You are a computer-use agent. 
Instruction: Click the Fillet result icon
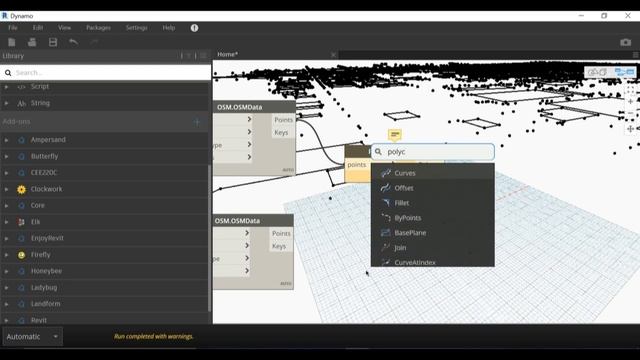pos(386,203)
